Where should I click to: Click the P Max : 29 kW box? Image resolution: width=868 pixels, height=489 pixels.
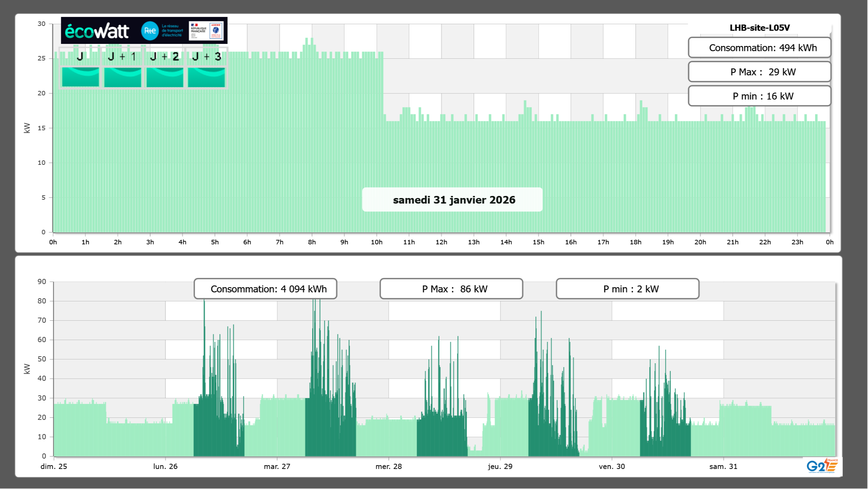point(759,72)
